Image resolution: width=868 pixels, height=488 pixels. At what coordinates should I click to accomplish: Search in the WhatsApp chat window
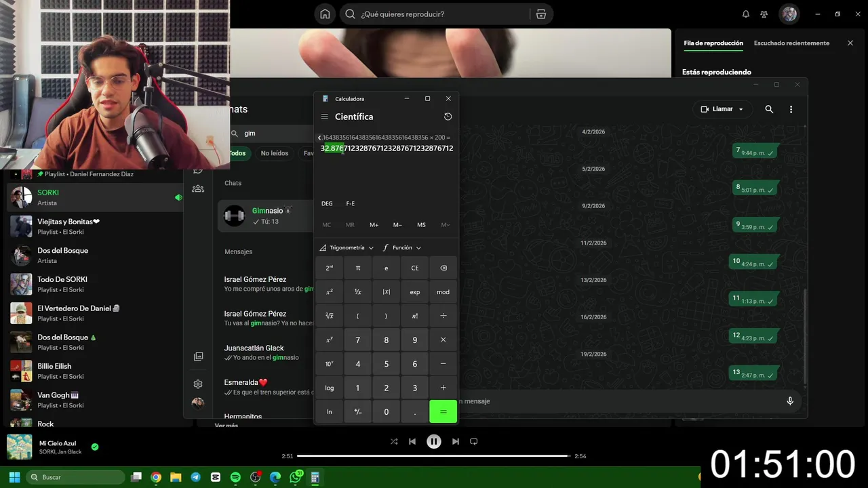pos(769,109)
